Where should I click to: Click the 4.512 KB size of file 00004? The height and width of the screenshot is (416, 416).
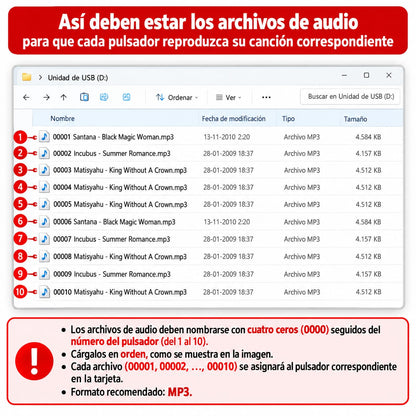point(368,187)
